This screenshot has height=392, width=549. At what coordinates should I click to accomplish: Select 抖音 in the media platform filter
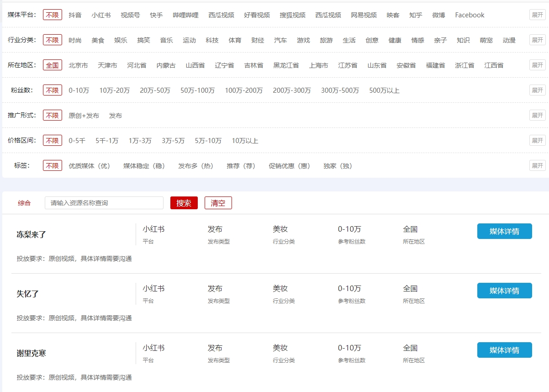(x=75, y=15)
